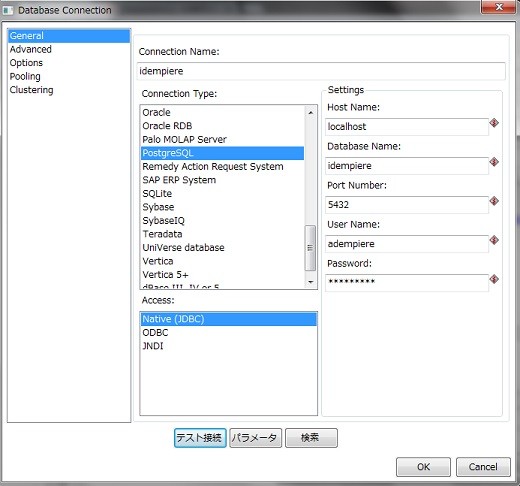Select UniVerse database connection type
The width and height of the screenshot is (520, 486).
[x=222, y=248]
